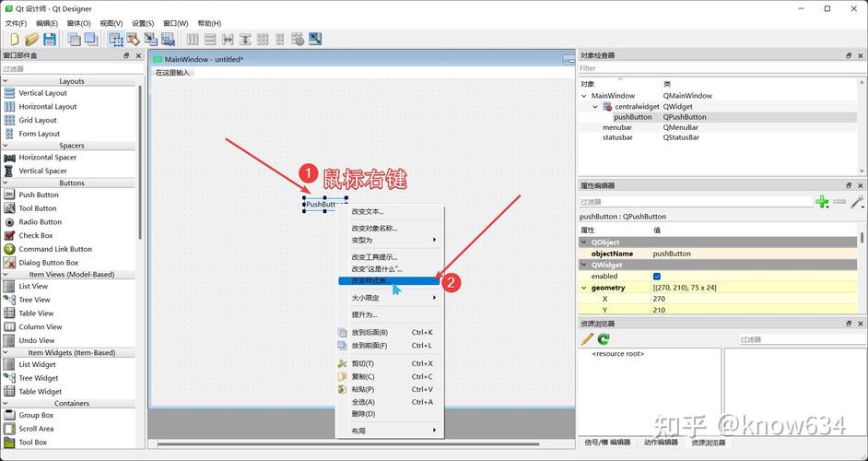Collapse Item Views (Model-Based) category
This screenshot has height=461, width=868.
tap(5, 274)
